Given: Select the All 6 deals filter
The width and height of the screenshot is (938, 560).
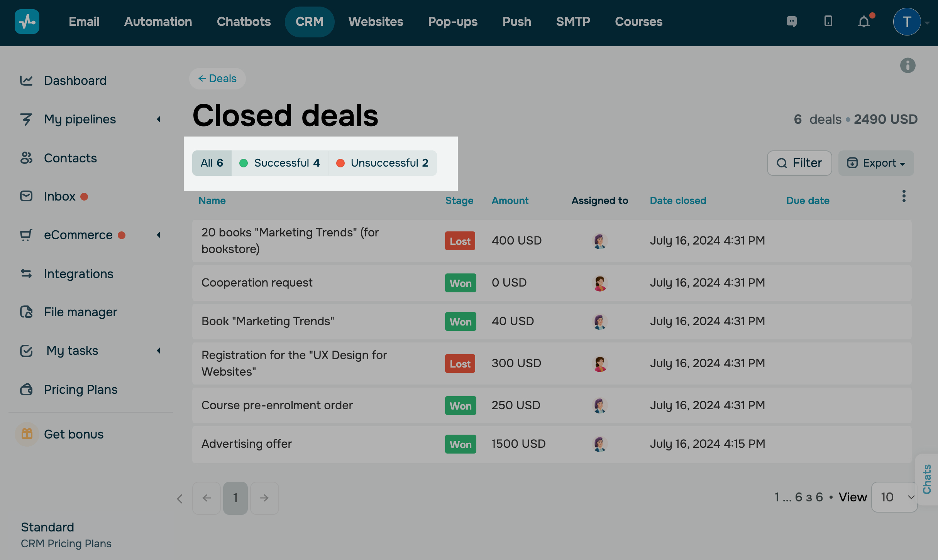Looking at the screenshot, I should click(x=212, y=163).
